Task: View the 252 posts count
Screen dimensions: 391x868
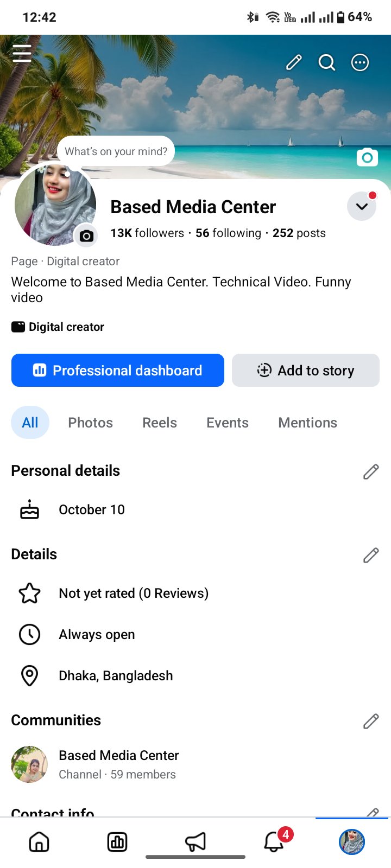Action: click(x=299, y=233)
